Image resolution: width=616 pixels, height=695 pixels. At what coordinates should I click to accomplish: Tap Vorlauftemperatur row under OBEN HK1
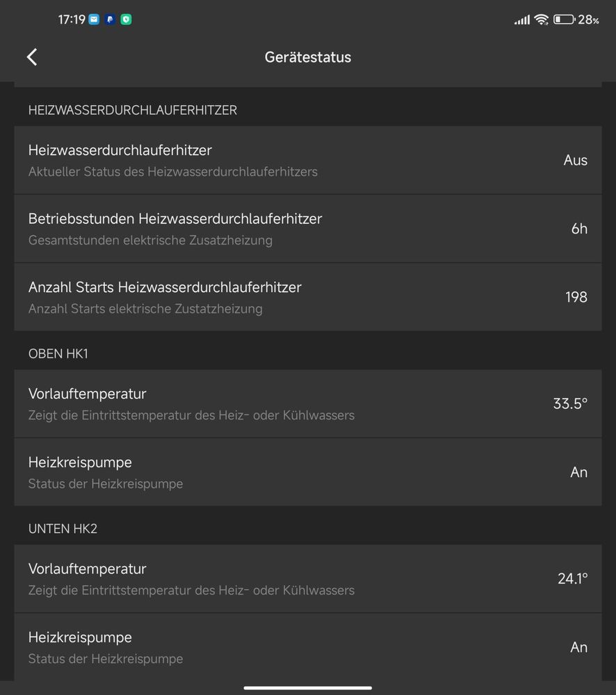pos(308,404)
